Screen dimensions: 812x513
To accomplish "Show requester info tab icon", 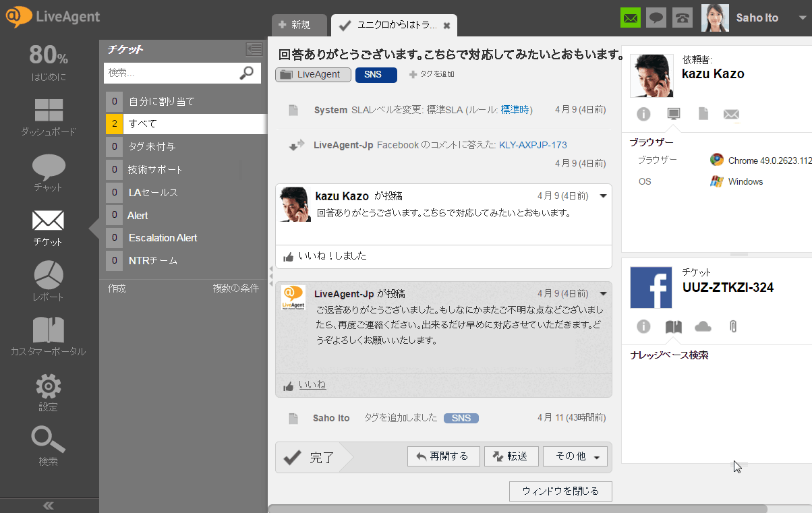I will pyautogui.click(x=643, y=114).
